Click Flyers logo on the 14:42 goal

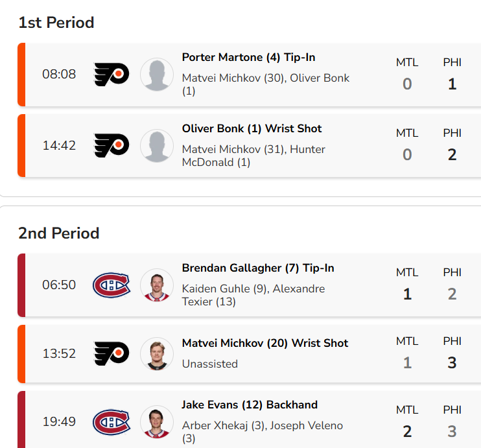pos(111,145)
